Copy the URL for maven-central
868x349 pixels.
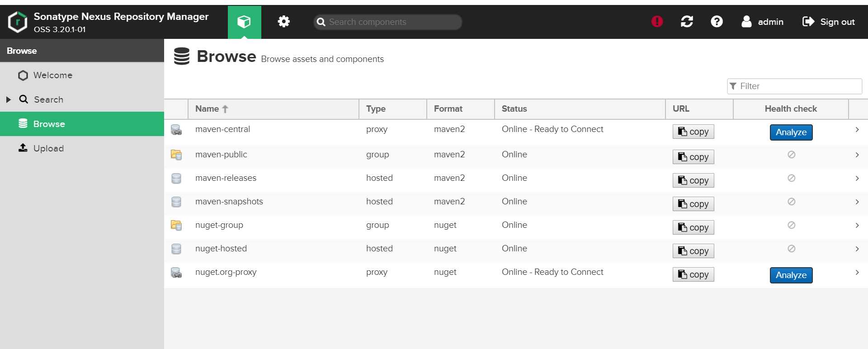click(x=693, y=132)
